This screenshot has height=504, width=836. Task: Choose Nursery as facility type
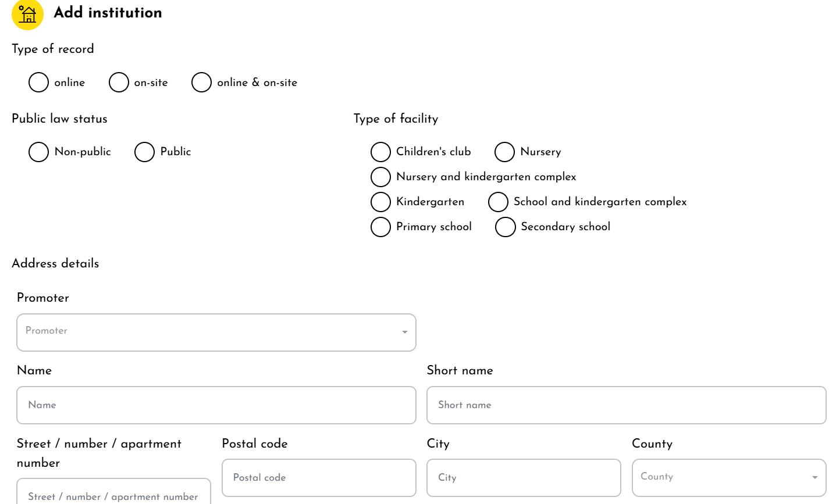click(x=504, y=152)
